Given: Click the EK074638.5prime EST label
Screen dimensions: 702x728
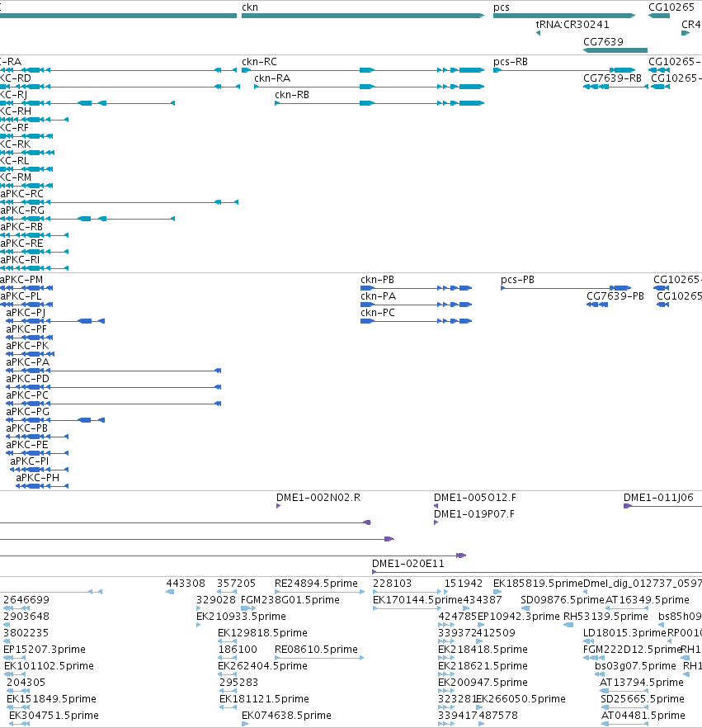Looking at the screenshot, I should [286, 716].
